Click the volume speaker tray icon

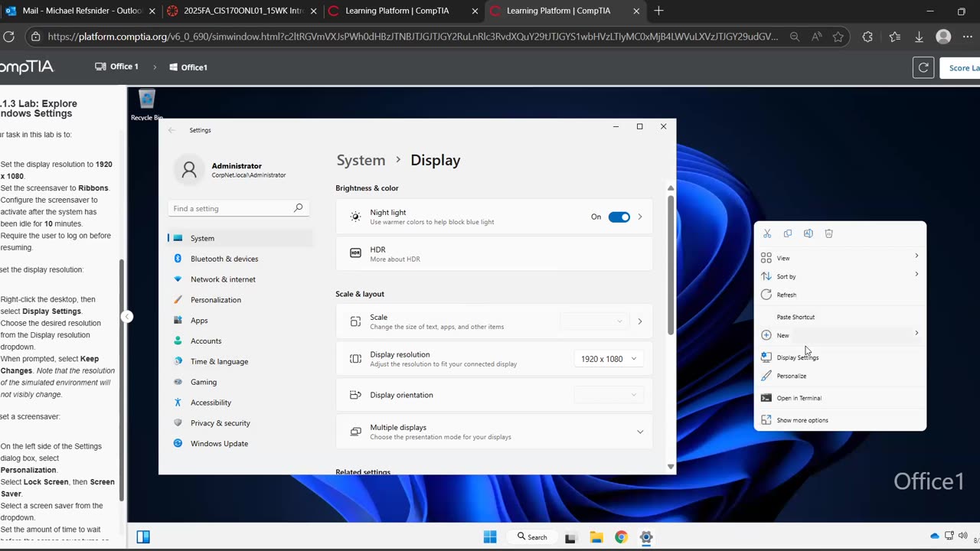[963, 536]
